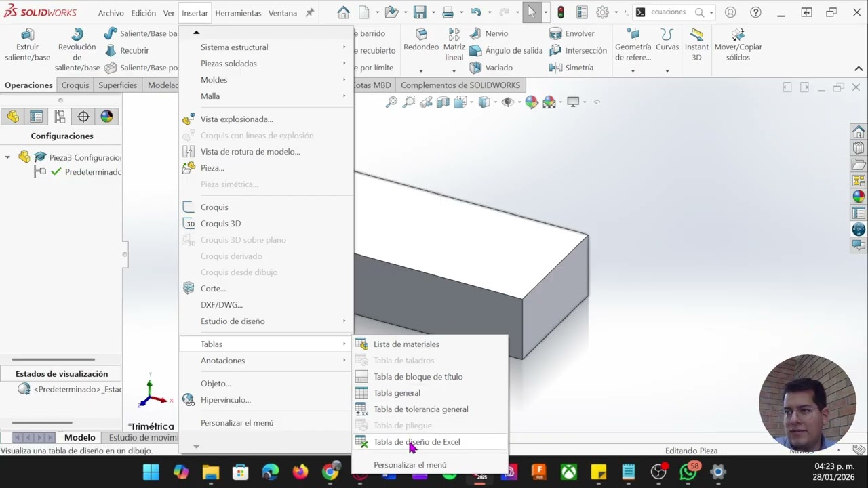Expand Insertar menu's bottom scroll chevron
Viewport: 868px width, 488px height.
coord(196,446)
